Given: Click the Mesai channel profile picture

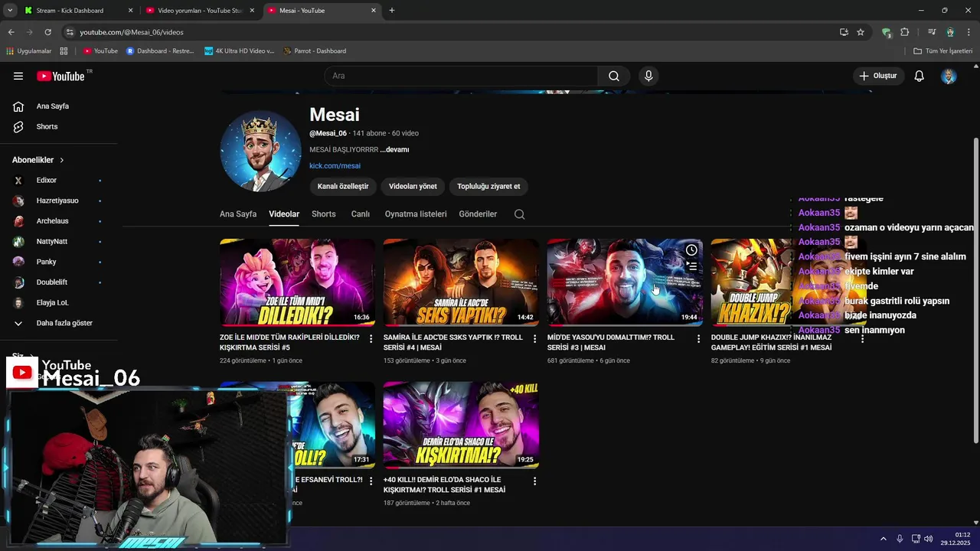Looking at the screenshot, I should pyautogui.click(x=260, y=151).
